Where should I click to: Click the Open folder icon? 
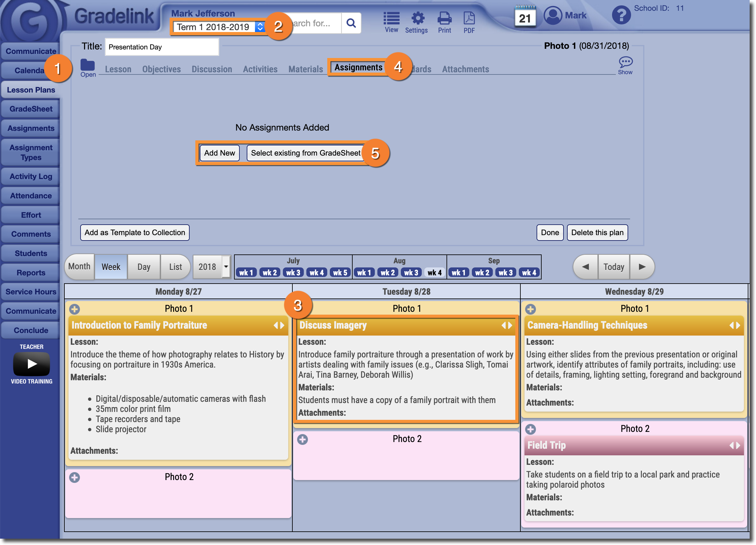point(88,65)
